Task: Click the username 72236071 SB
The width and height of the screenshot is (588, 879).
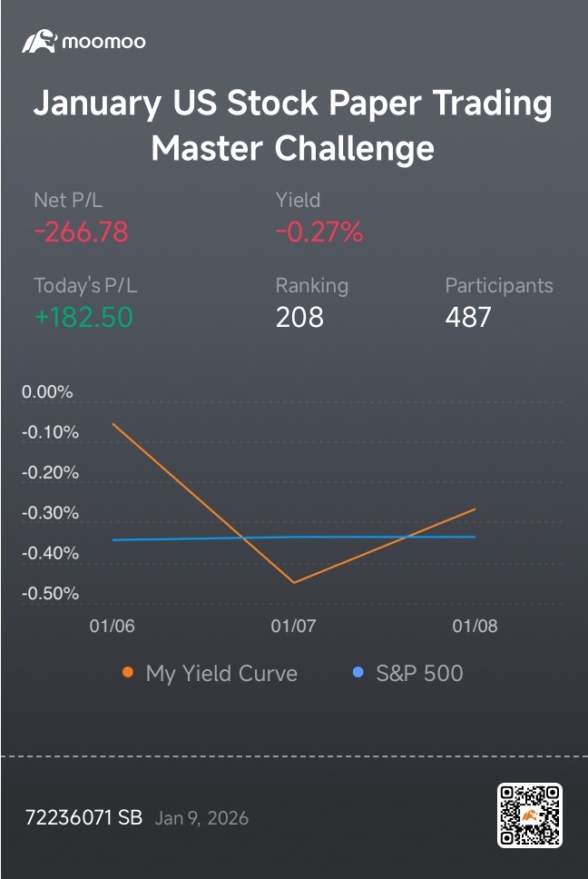Action: (84, 817)
